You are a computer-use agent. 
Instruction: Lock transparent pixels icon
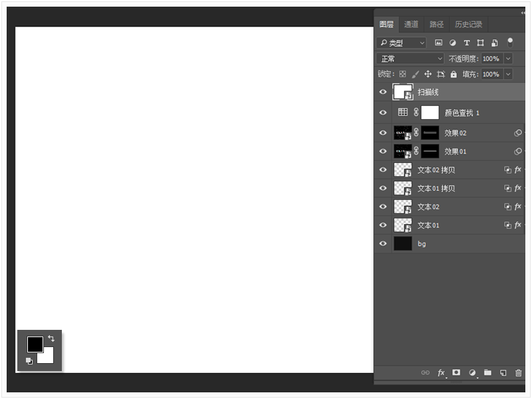[403, 74]
